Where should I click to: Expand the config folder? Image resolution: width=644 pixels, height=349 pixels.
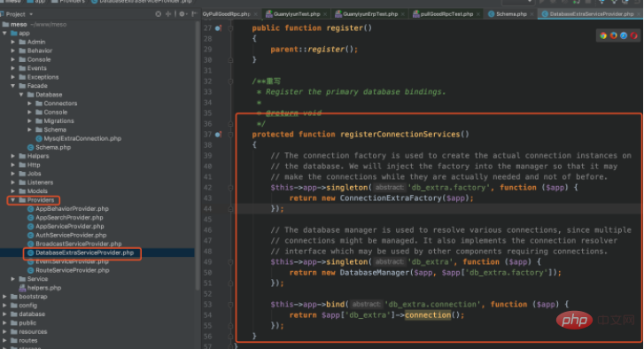click(5, 305)
